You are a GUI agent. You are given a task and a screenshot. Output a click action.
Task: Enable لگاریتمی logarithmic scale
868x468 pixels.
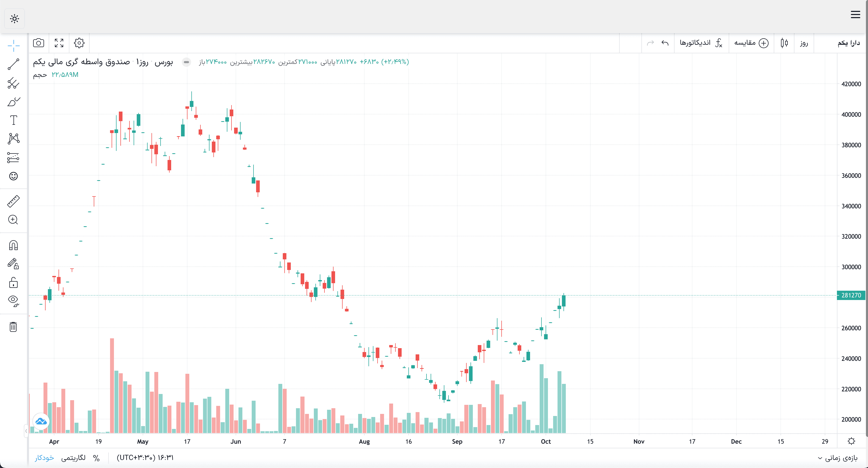click(73, 458)
